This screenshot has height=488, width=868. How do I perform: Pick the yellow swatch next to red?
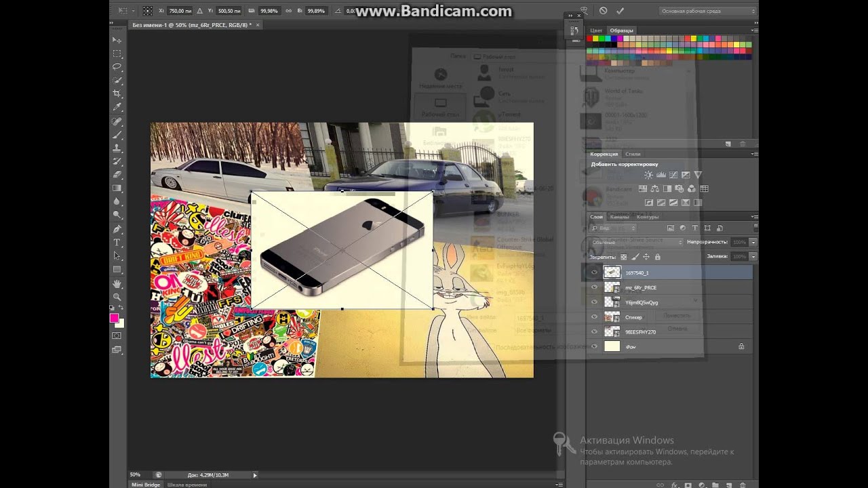coord(597,39)
